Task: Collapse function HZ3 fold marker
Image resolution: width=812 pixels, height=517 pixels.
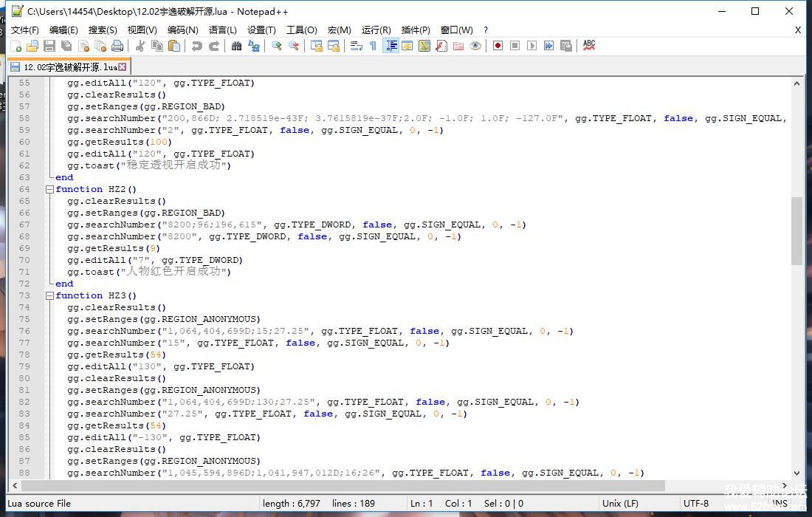Action: tap(49, 296)
